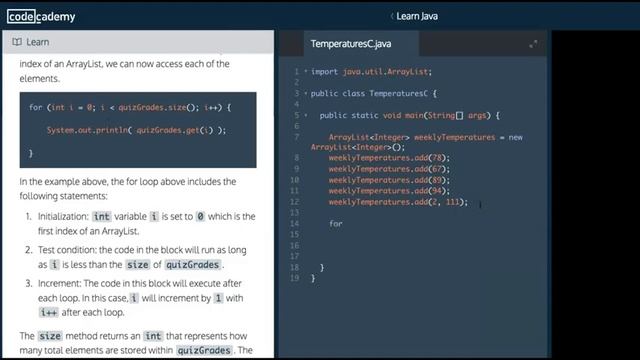Viewport: 640px width, 360px height.
Task: Click the 'quizGrades' inline code in item 2
Action: click(x=193, y=265)
